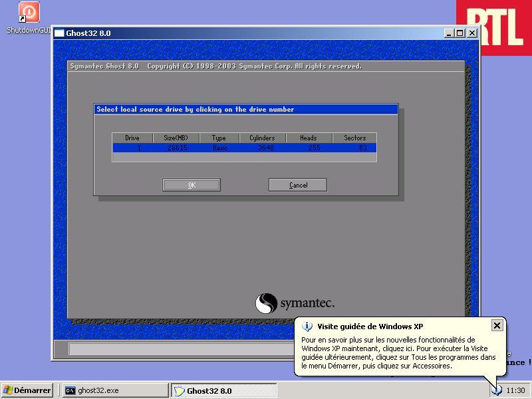Click the Heads column header
Viewport: 532px width, 399px height.
(309, 138)
